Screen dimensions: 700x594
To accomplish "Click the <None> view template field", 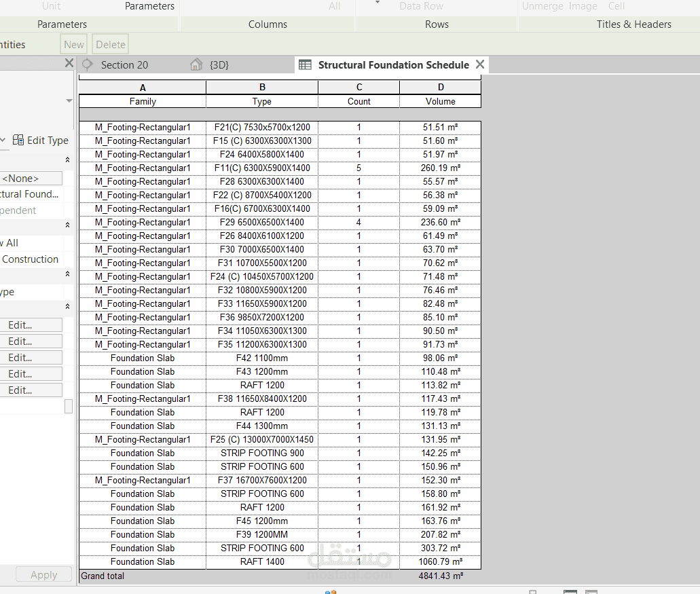I will click(x=31, y=179).
